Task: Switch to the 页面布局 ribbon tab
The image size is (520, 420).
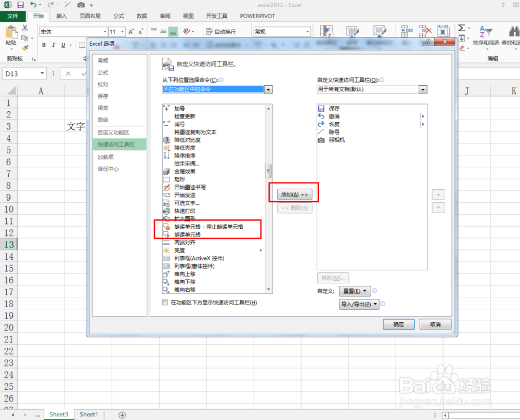Action: [x=90, y=16]
